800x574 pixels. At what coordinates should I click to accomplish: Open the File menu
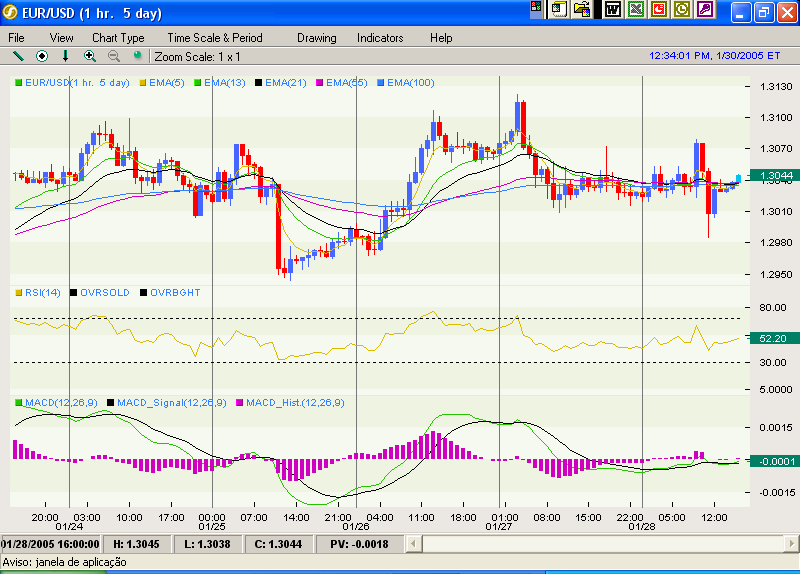[17, 38]
